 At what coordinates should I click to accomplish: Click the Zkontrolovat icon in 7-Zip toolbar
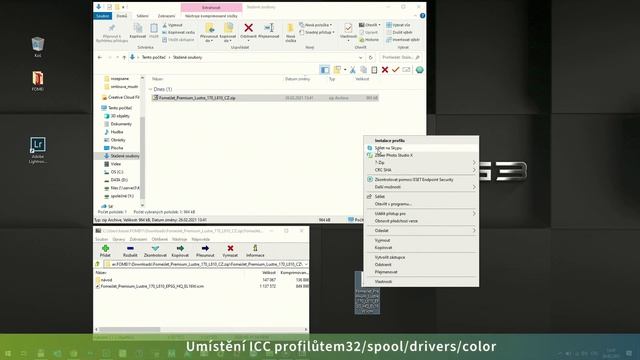[x=155, y=248]
